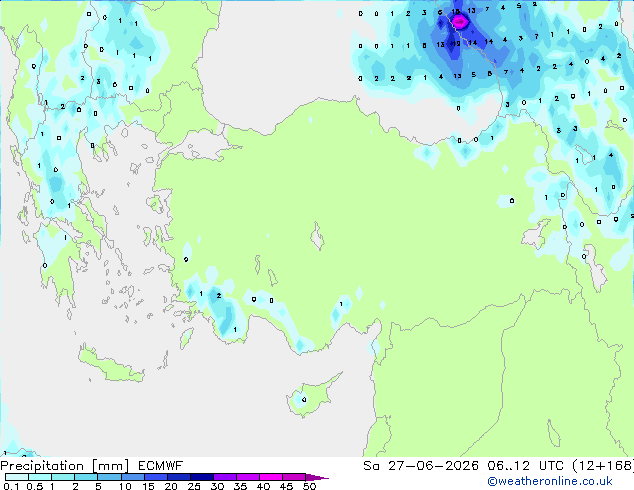Click the 0.5–1 mm legend color swatch
Viewport: 634px width, 490px height.
click(40, 477)
